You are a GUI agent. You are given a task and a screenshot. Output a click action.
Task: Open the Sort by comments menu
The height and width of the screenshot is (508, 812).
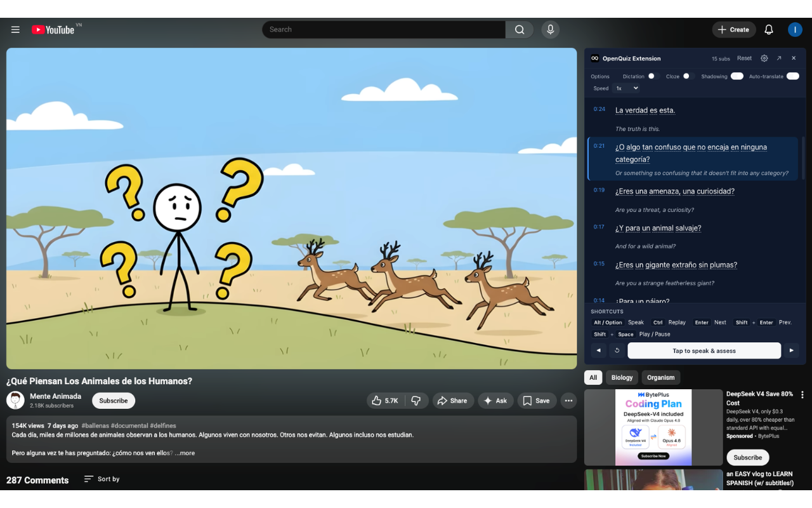click(101, 479)
